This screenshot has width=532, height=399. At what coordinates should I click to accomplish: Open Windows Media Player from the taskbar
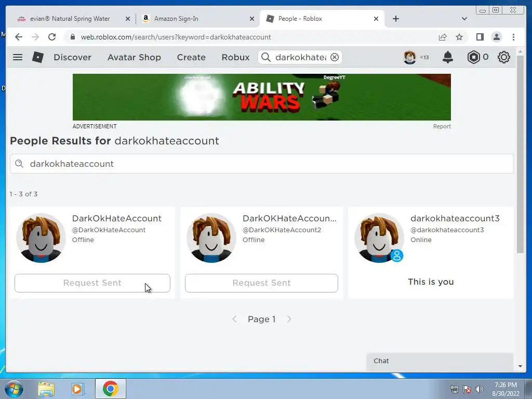pos(77,389)
